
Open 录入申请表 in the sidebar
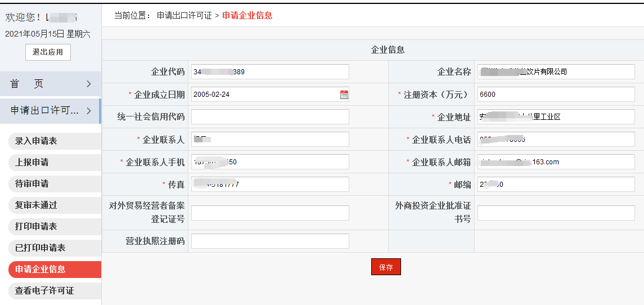(55, 141)
